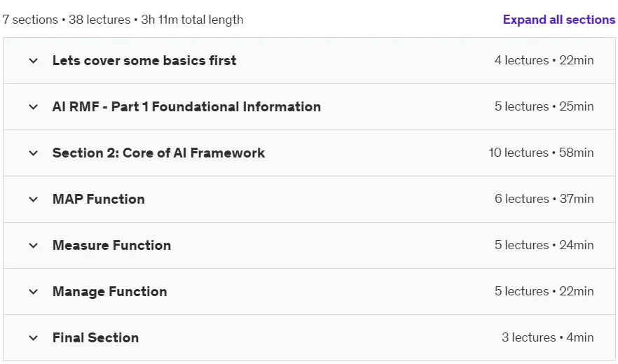Click the chevron beside Manage Function
This screenshot has width=618, height=364.
coord(34,291)
